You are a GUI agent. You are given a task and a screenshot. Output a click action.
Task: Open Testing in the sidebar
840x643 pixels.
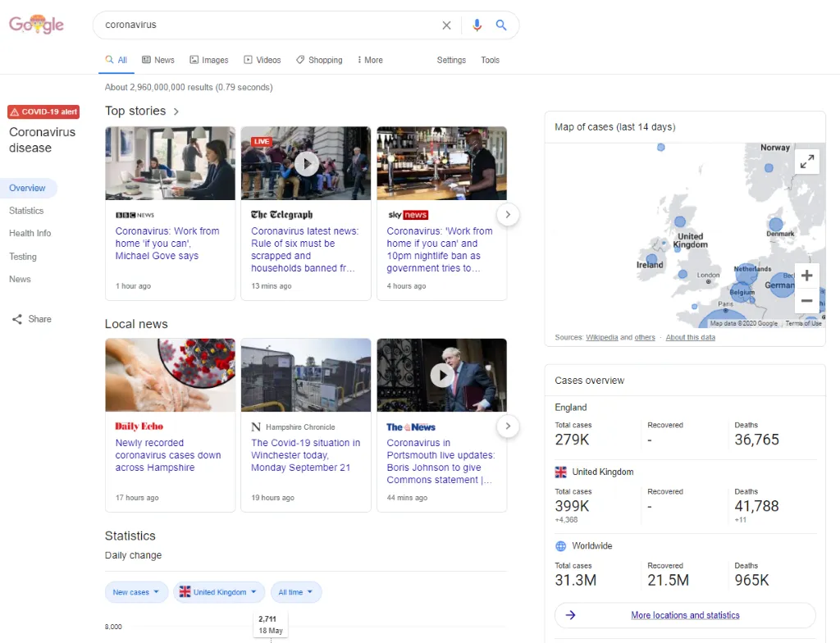[23, 257]
